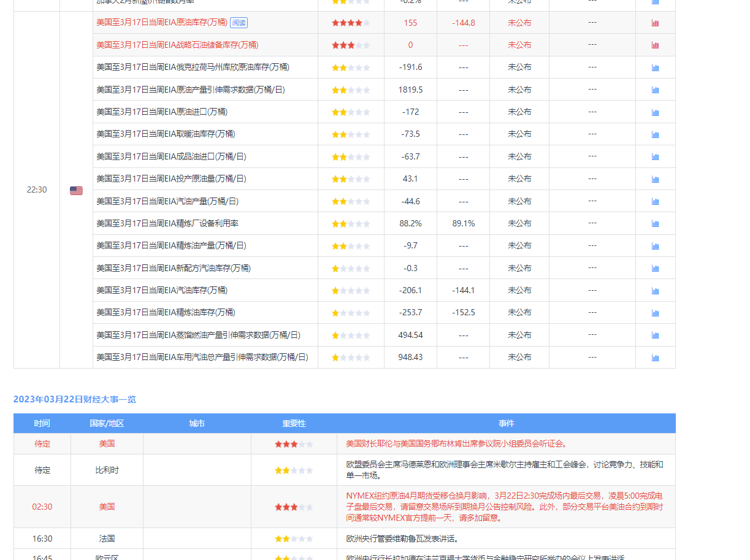Click one-star rating of EIA新配方汽油库存 row

point(351,268)
